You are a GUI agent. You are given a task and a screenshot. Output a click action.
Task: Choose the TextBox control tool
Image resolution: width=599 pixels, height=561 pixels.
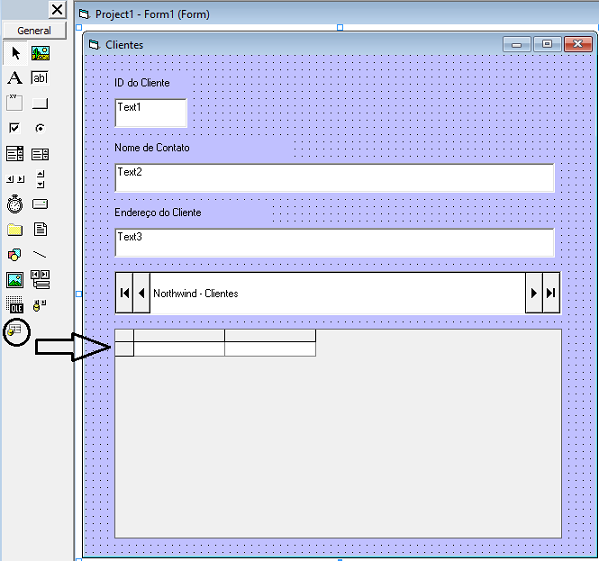click(x=40, y=78)
